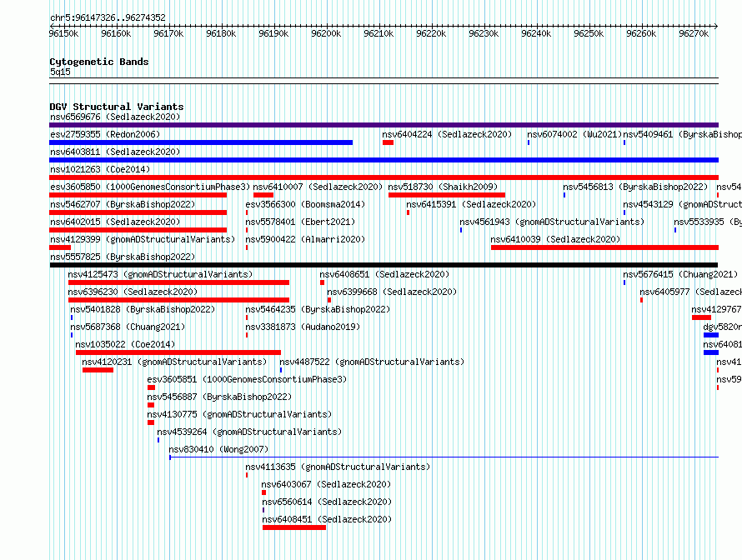
Task: Open nsv5456887 (ByrskaBishop2022) variant
Action: [219, 397]
